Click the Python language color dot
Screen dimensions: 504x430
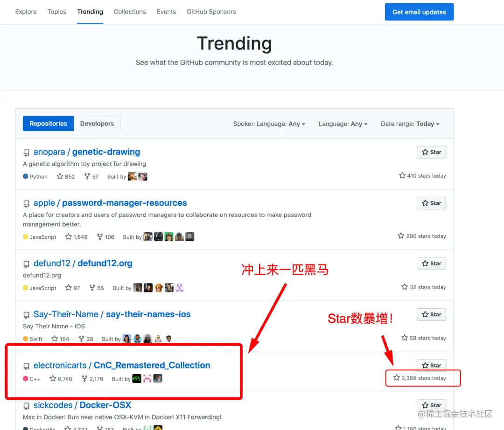(25, 176)
